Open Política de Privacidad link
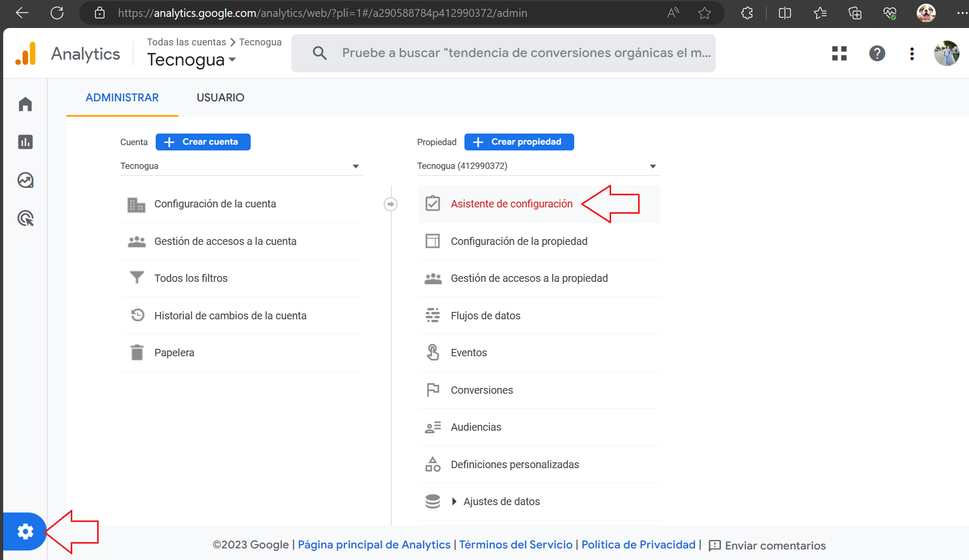Viewport: 969px width, 560px height. point(639,545)
